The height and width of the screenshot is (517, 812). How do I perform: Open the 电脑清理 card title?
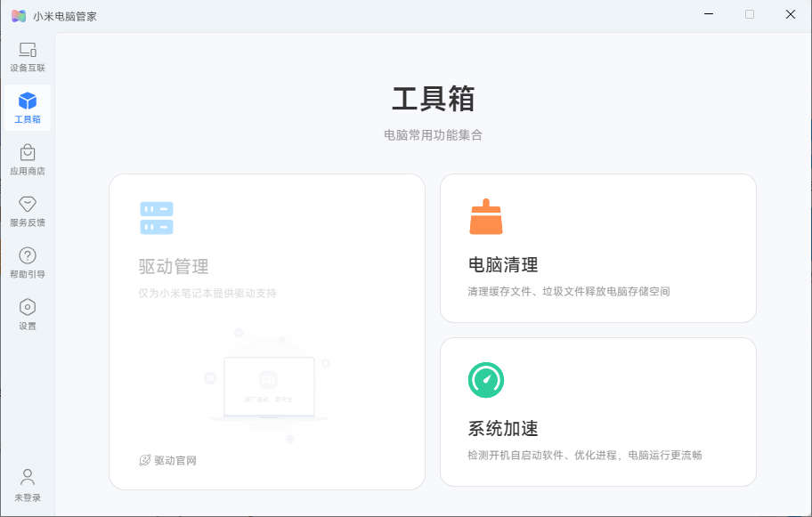(x=503, y=265)
